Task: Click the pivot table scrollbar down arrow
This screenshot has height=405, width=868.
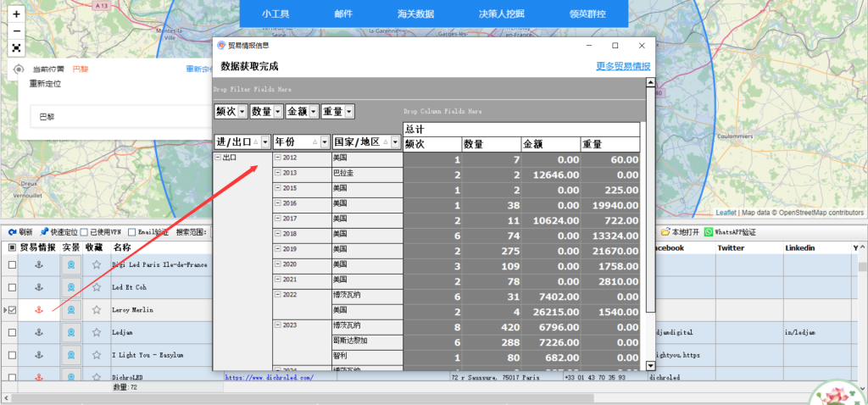Action: [x=650, y=365]
